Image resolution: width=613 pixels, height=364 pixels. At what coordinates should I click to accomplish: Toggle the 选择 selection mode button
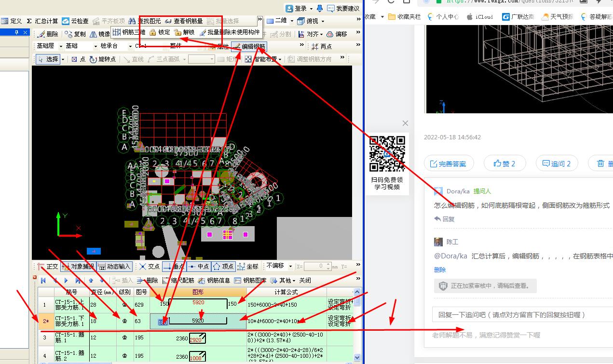point(48,59)
